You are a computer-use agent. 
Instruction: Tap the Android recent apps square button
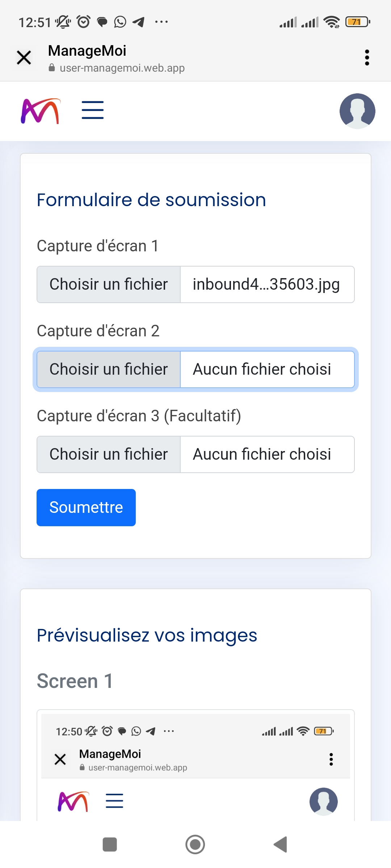point(110,844)
